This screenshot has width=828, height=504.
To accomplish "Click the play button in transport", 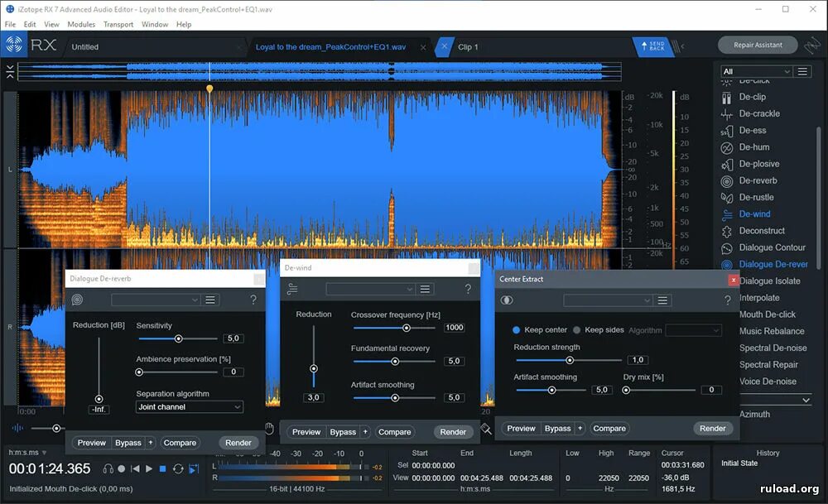I will pyautogui.click(x=149, y=468).
